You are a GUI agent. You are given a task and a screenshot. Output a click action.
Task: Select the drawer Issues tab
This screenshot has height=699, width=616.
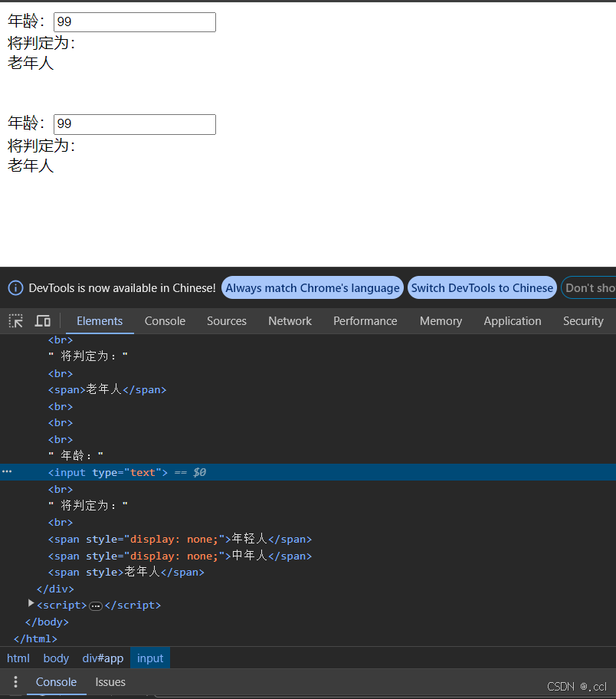tap(110, 682)
